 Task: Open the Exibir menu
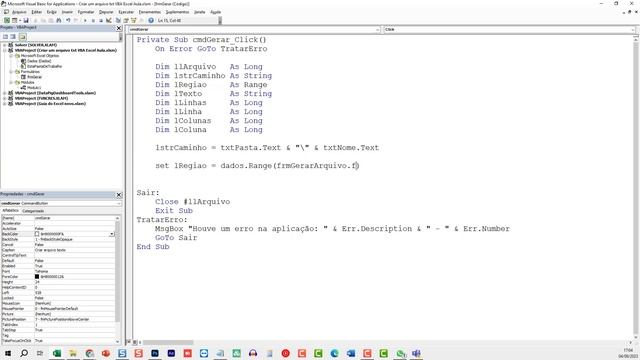tap(51, 12)
